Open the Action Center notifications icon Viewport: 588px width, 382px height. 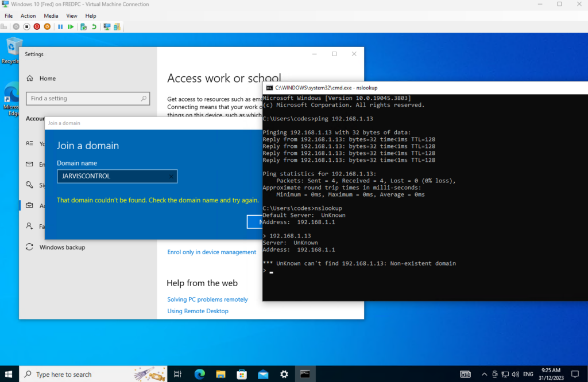point(575,374)
